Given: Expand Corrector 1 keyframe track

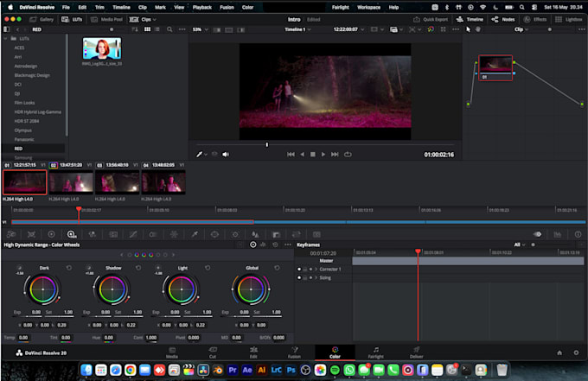Looking at the screenshot, I should coord(316,269).
